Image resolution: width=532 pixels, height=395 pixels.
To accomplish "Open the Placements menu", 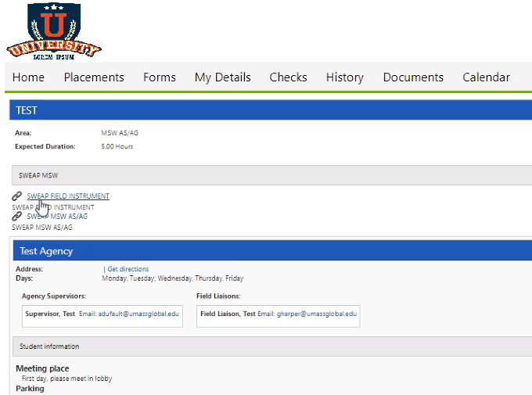I will coord(94,77).
